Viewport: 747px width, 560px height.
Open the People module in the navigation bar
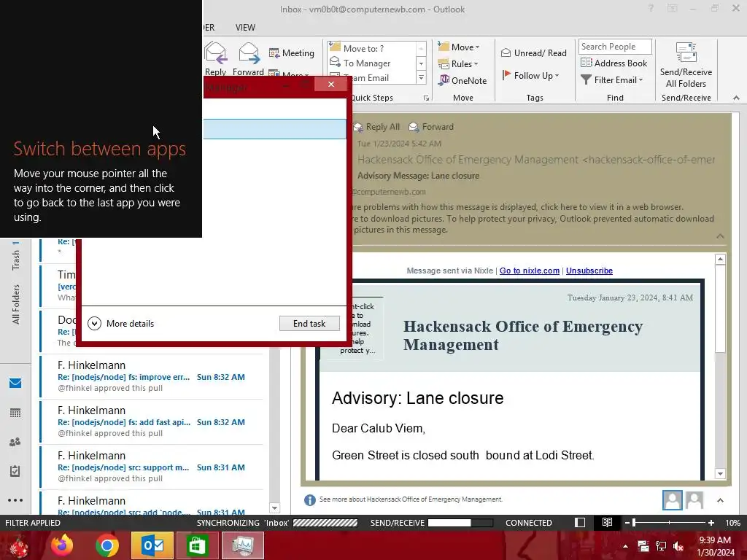pyautogui.click(x=15, y=442)
